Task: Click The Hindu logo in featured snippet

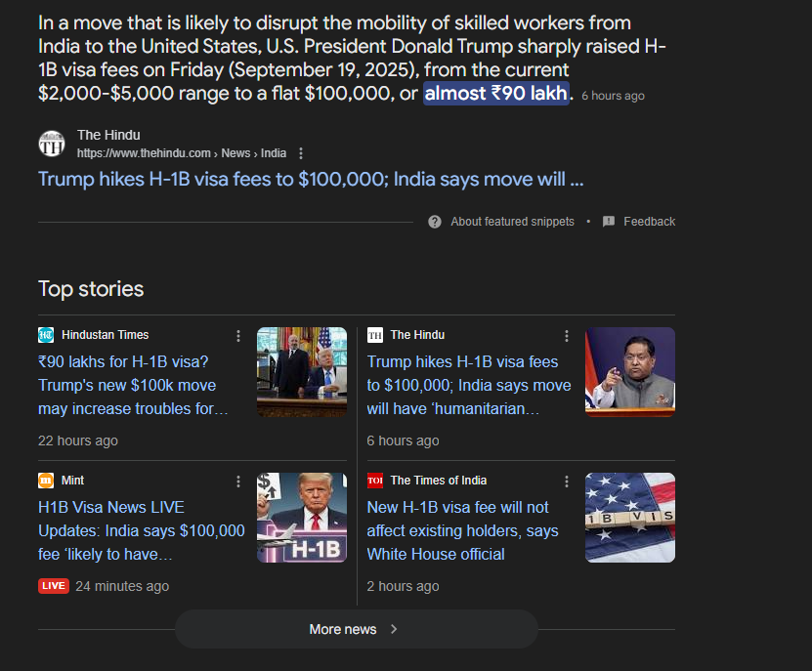Action: click(x=52, y=144)
